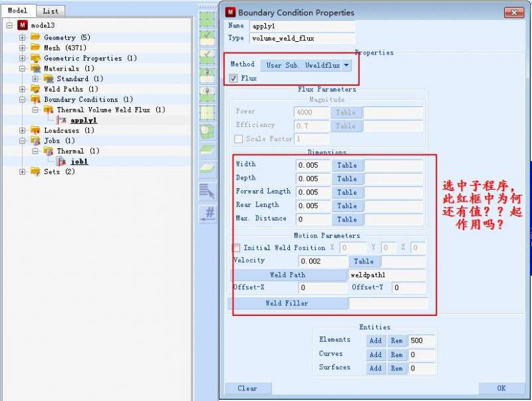Select the job1 tree item
The image size is (532, 401).
coord(79,162)
